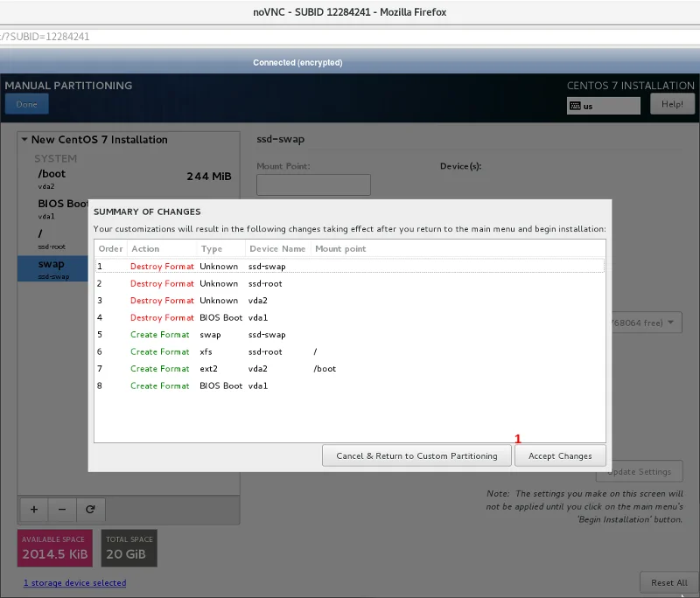Viewport: 700px width, 598px height.
Task: Click the Device Name column header
Action: pyautogui.click(x=276, y=249)
